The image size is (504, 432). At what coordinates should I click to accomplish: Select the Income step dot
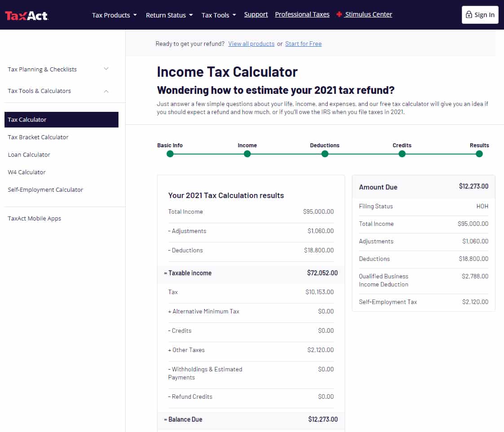click(247, 154)
